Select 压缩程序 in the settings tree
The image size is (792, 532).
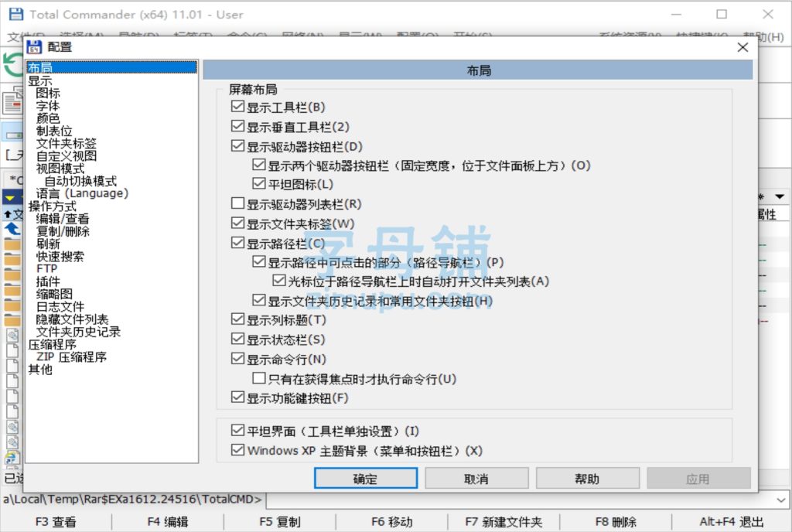53,344
